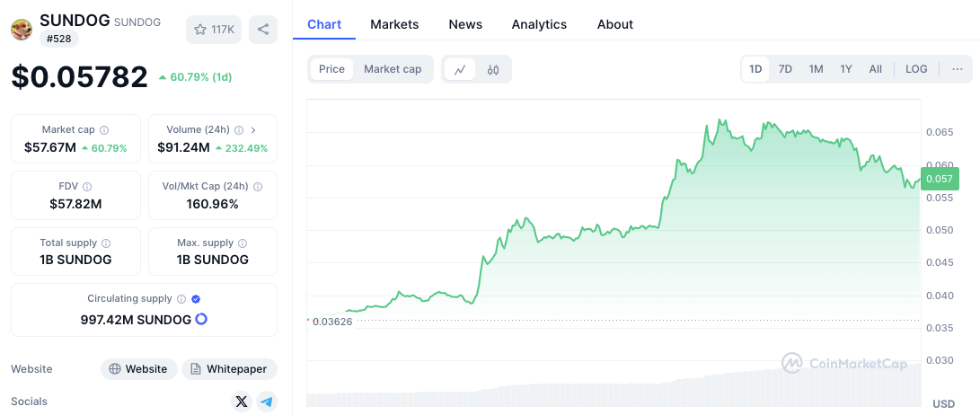
Task: Select the All time range
Action: pyautogui.click(x=876, y=69)
